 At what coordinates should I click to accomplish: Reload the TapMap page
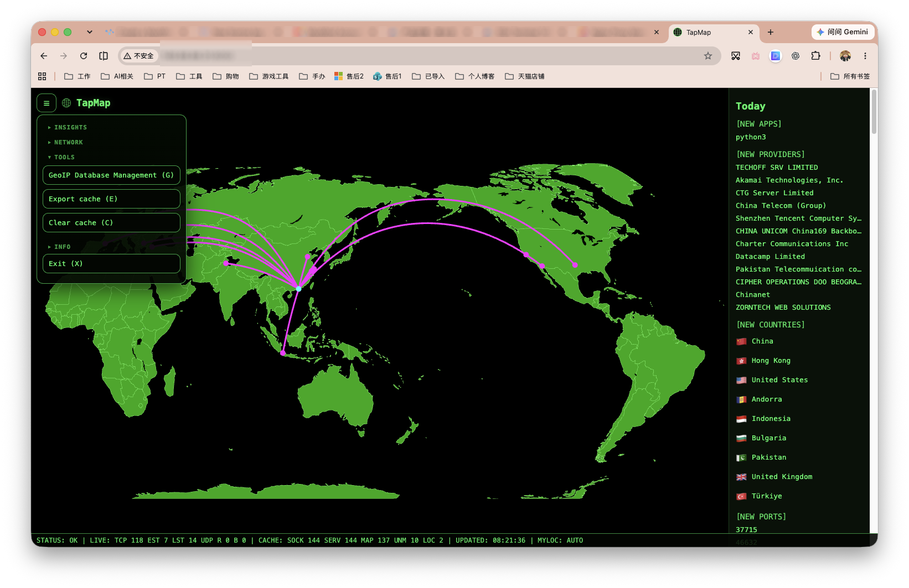pyautogui.click(x=84, y=56)
